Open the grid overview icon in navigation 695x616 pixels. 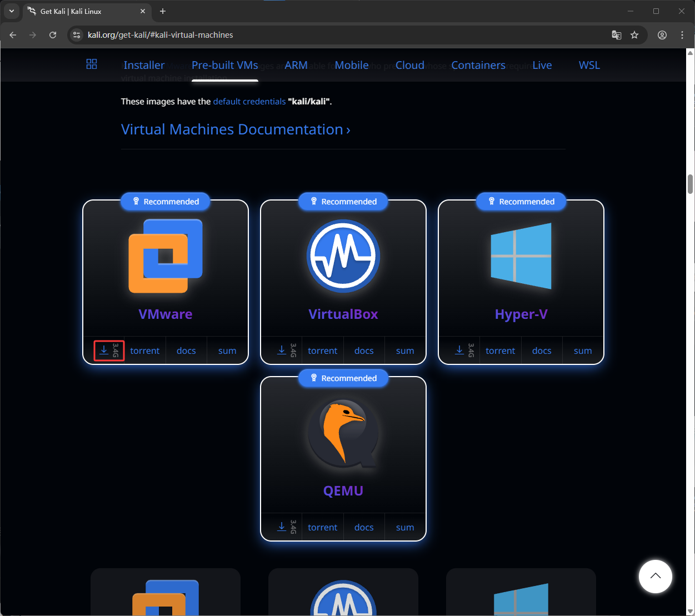[x=92, y=64]
